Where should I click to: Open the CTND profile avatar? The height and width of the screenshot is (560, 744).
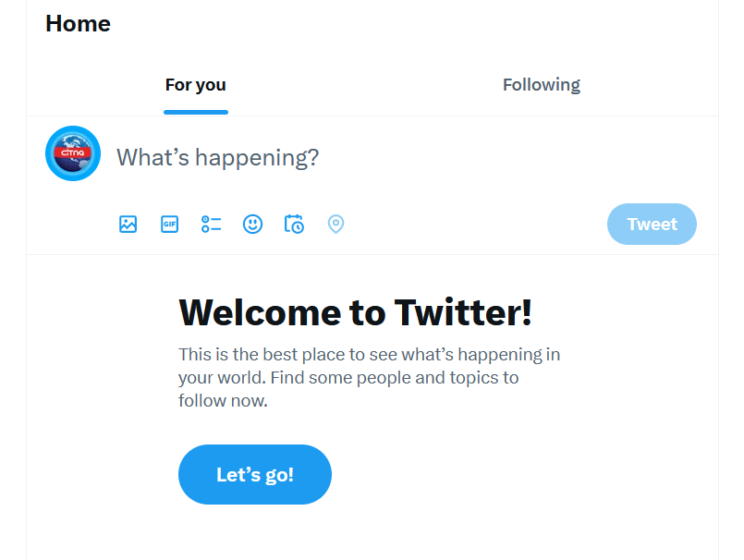pos(73,153)
